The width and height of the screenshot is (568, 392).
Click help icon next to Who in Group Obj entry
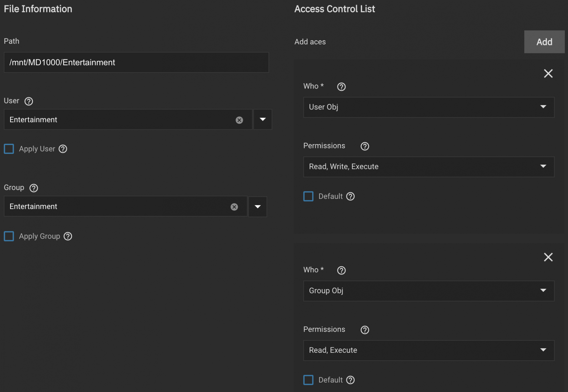341,270
